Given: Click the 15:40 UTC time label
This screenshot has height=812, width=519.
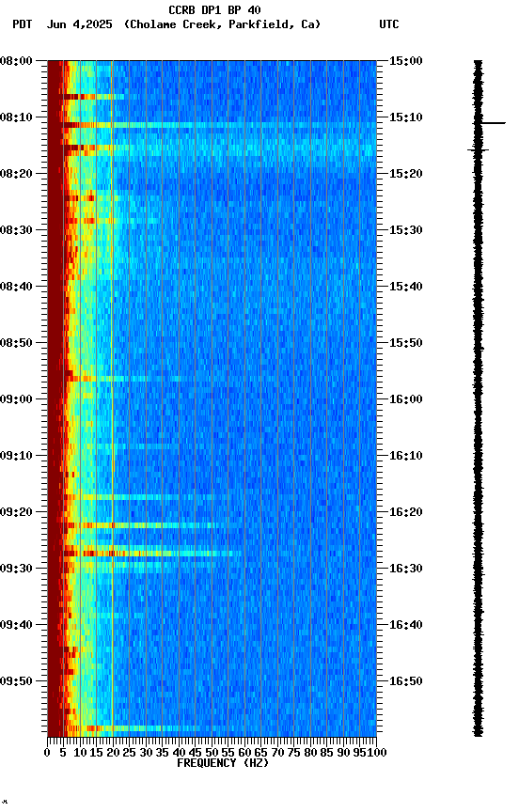Looking at the screenshot, I should 405,287.
